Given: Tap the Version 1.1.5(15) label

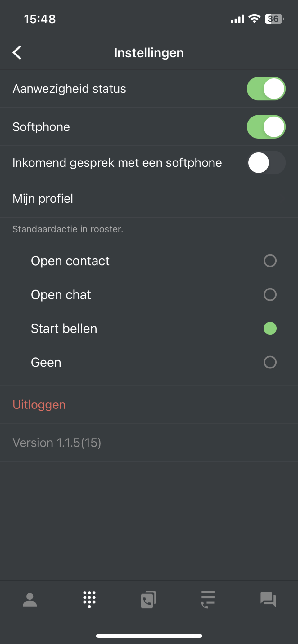Looking at the screenshot, I should [x=57, y=443].
